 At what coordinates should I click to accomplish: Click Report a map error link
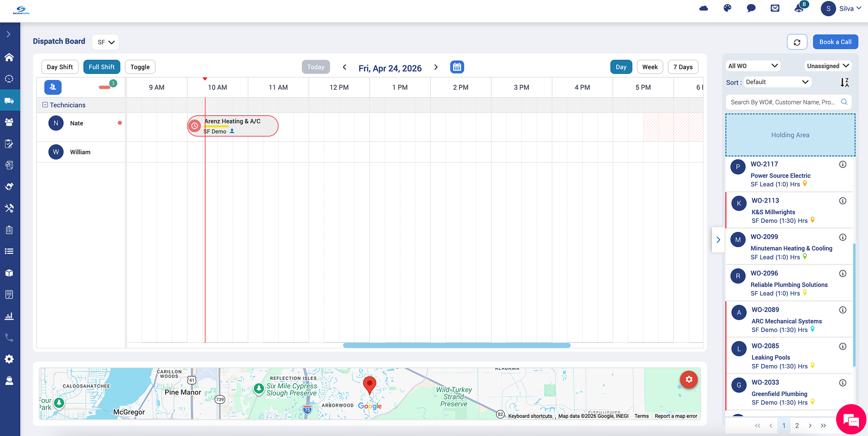click(676, 416)
